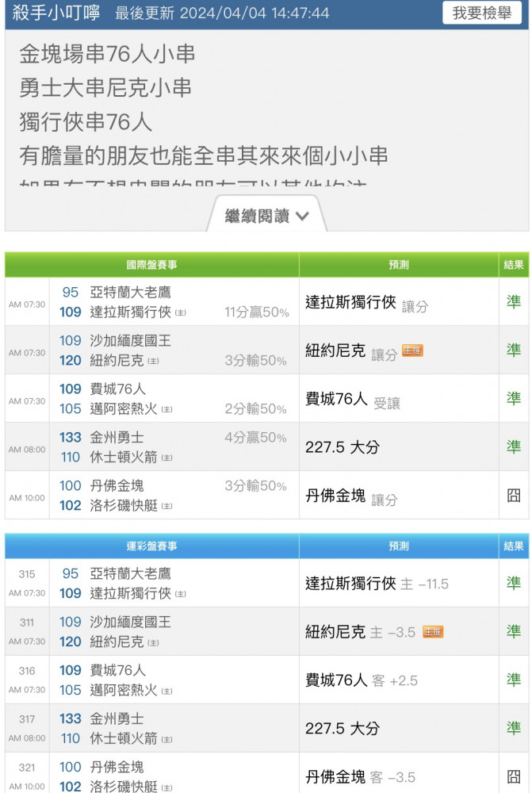Screen dimensions: 532x793
Task: Expand the post with 繼續閱讀
Action: click(266, 216)
